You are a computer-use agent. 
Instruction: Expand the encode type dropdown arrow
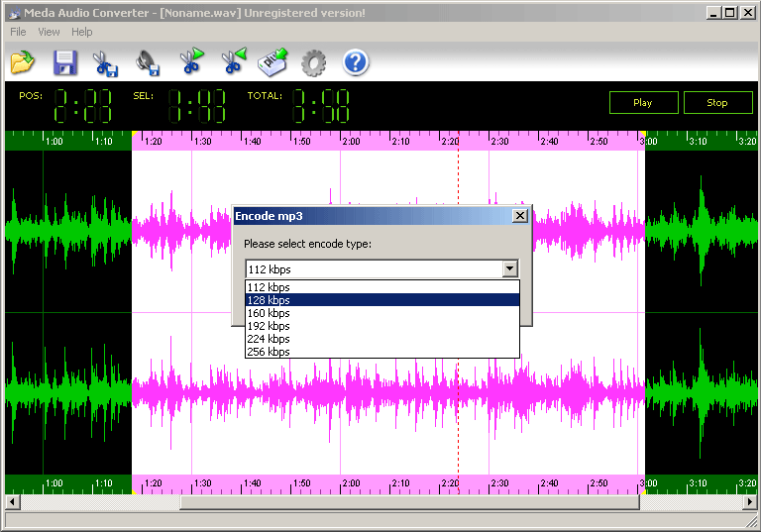pyautogui.click(x=509, y=268)
